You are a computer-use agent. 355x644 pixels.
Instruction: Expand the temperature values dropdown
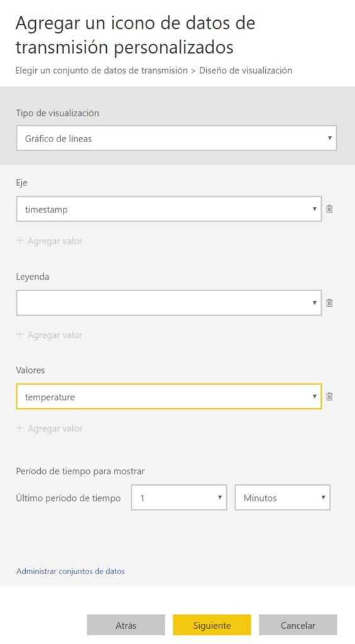(168, 397)
